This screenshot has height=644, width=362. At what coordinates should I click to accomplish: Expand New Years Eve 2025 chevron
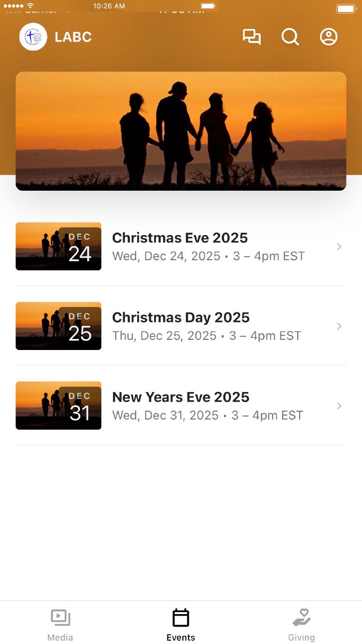[339, 406]
